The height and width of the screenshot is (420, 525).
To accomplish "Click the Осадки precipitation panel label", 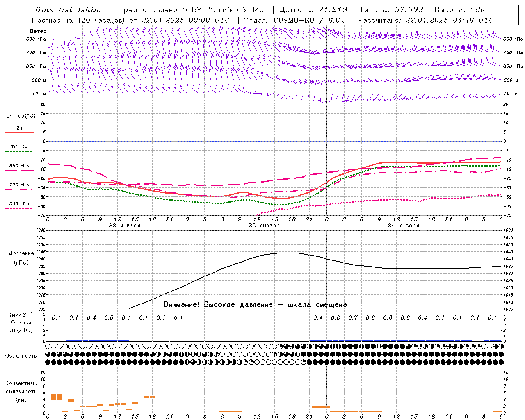I will coord(21,322).
